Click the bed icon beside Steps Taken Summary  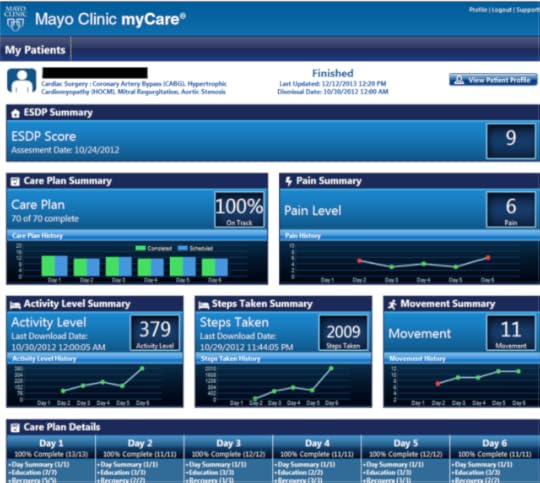204,305
